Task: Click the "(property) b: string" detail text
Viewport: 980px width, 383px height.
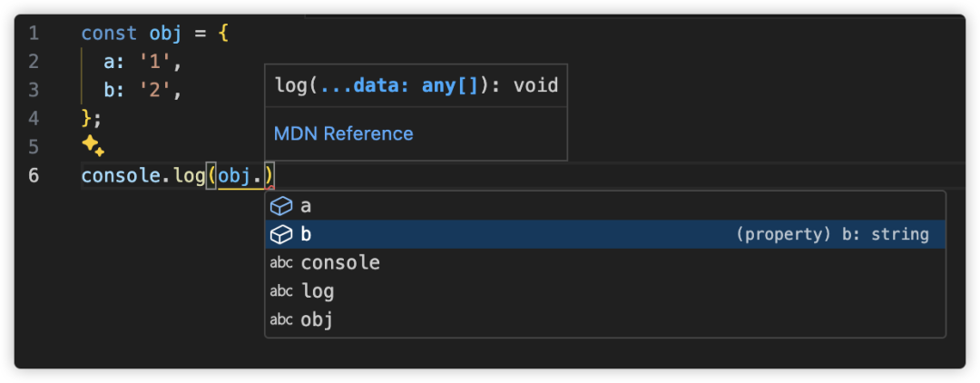Action: [832, 234]
